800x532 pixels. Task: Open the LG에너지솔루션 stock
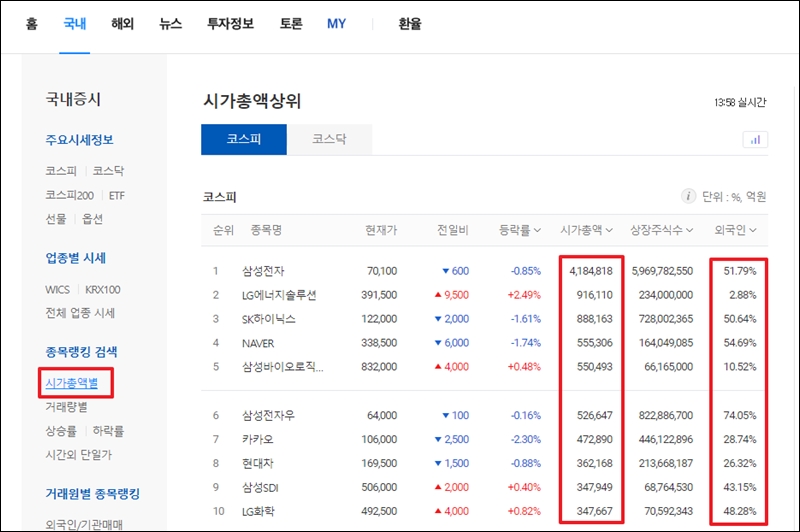pos(279,295)
